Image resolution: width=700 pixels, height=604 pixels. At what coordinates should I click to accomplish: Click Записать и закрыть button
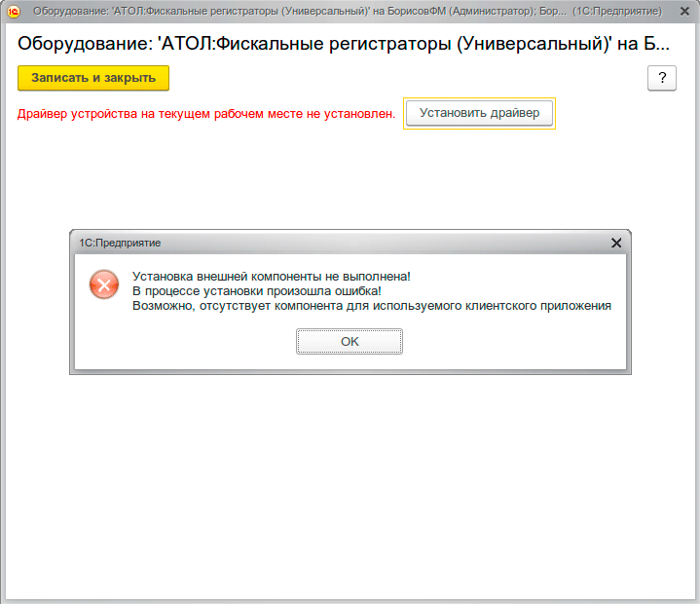tap(93, 78)
